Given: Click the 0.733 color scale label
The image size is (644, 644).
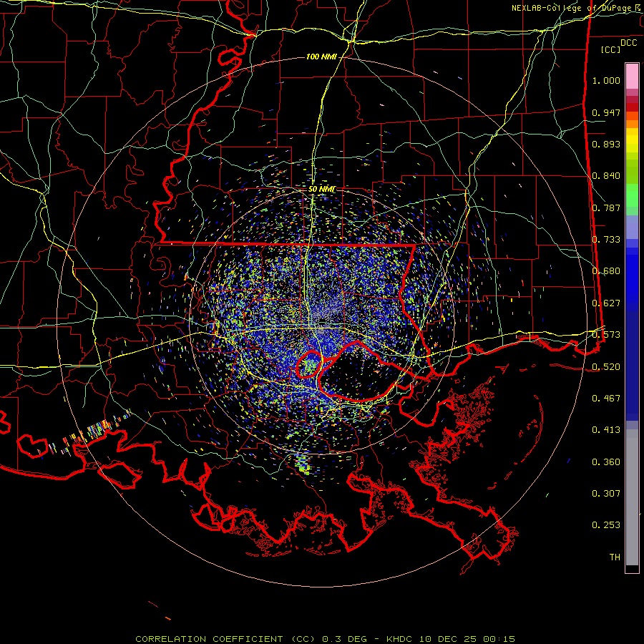Looking at the screenshot, I should point(606,240).
